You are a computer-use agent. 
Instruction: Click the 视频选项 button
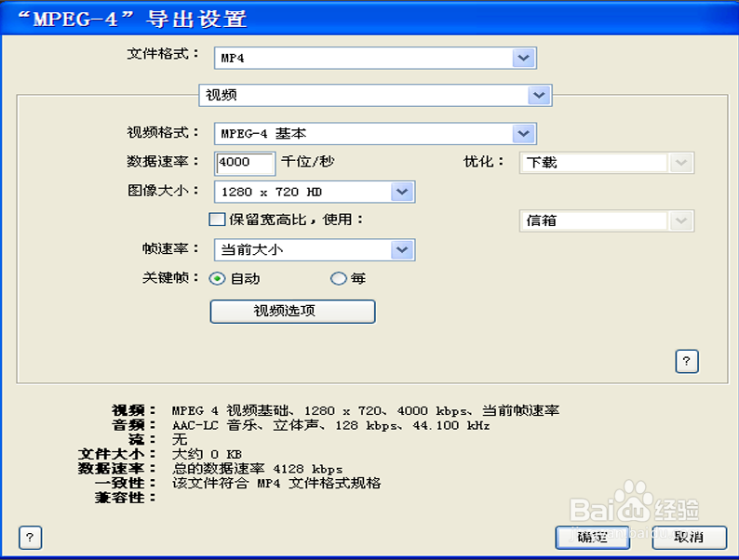pos(292,311)
